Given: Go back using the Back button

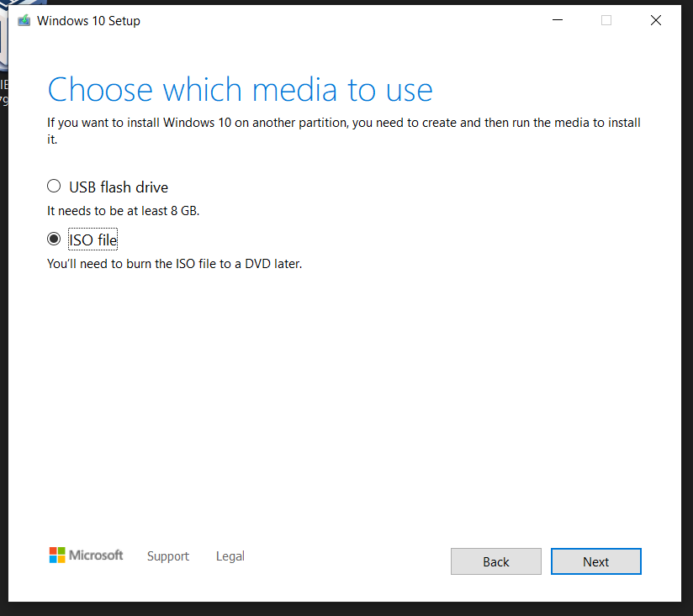Looking at the screenshot, I should click(x=496, y=561).
